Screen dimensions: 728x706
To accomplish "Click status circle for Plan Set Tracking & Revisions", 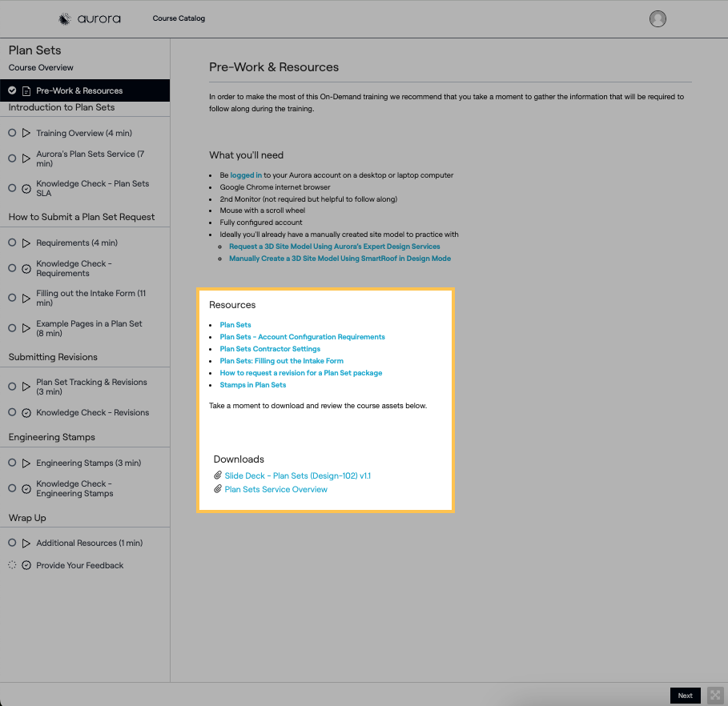I will 12,386.
